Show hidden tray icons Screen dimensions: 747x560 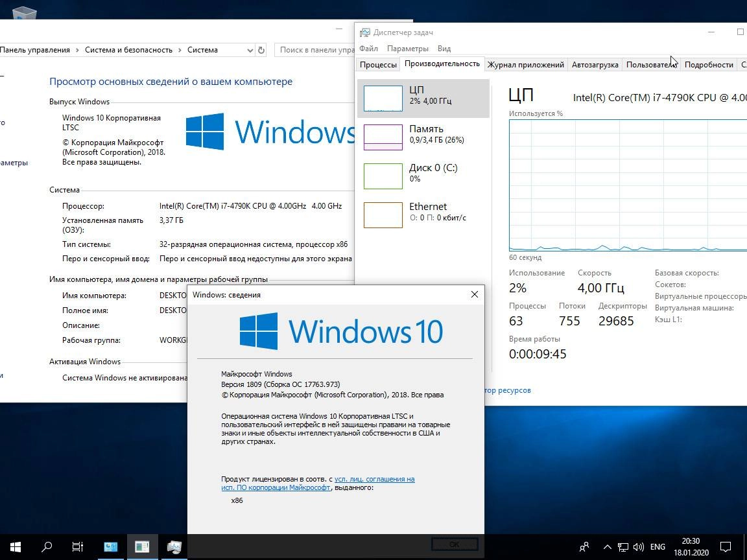pos(608,547)
